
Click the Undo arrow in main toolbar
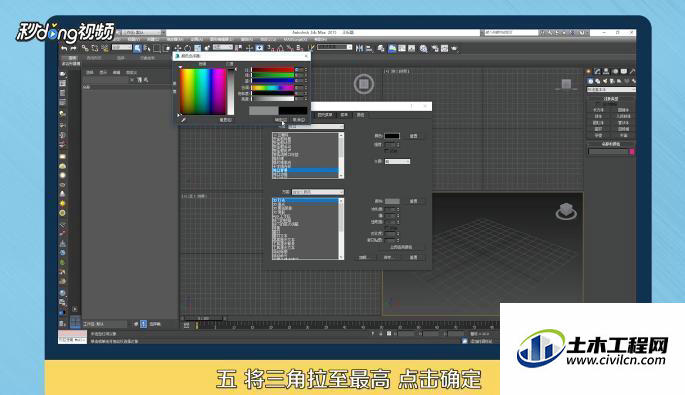65,48
